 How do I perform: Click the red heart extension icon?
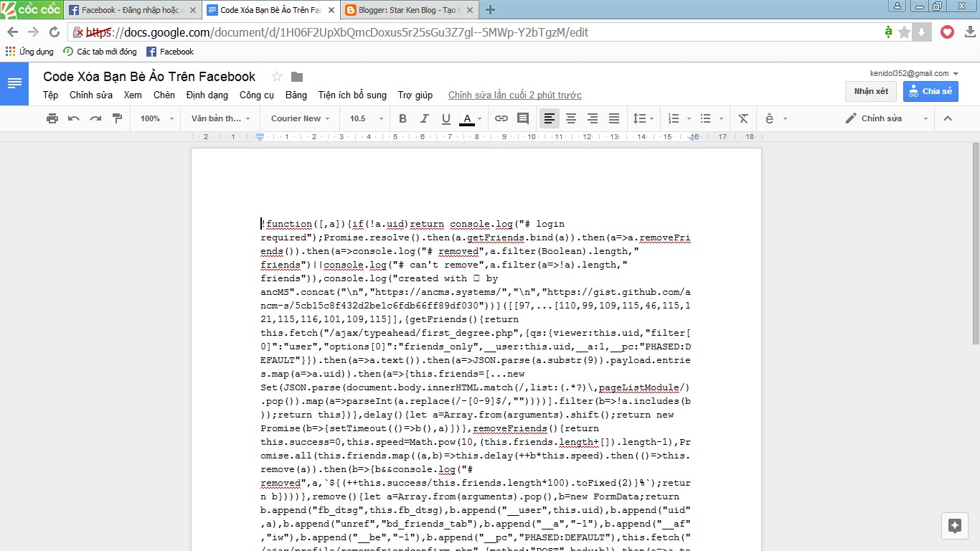tap(947, 32)
